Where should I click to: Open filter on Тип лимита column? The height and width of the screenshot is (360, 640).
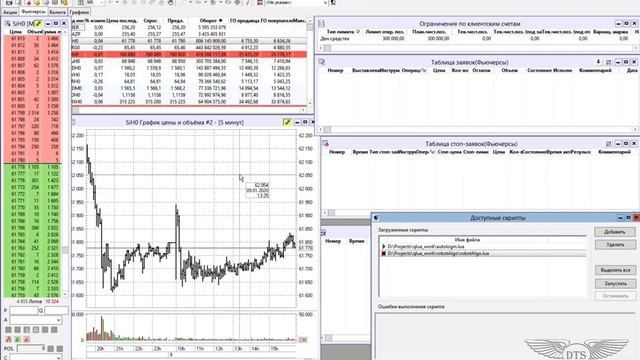pos(358,31)
